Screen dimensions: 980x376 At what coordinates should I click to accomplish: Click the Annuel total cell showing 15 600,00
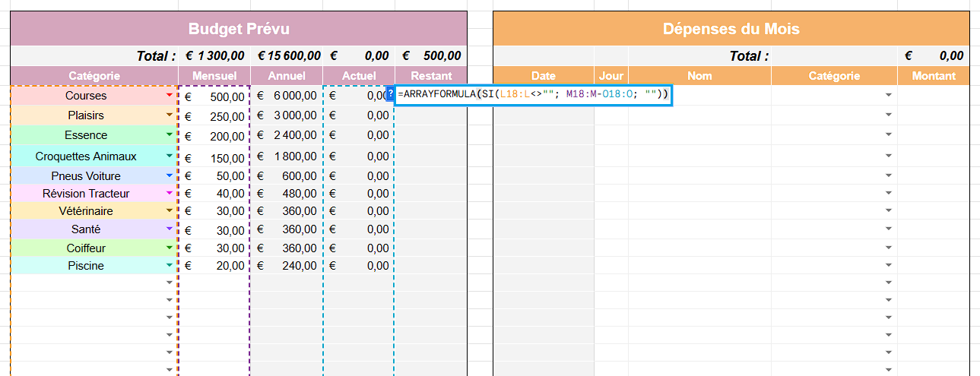click(287, 55)
